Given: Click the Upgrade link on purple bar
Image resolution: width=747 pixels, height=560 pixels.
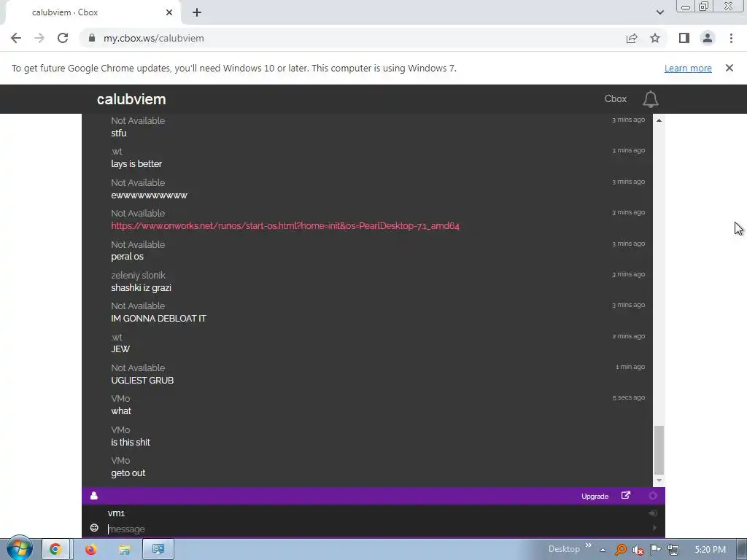Looking at the screenshot, I should coord(595,496).
